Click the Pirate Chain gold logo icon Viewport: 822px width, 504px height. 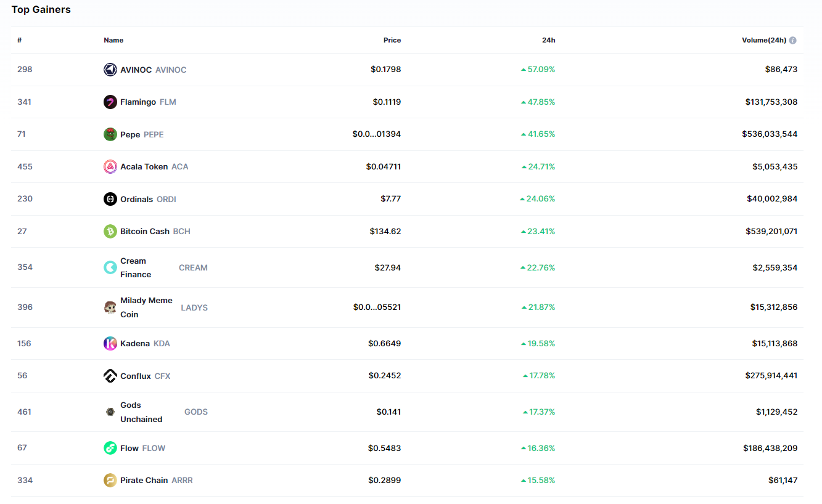click(x=110, y=481)
